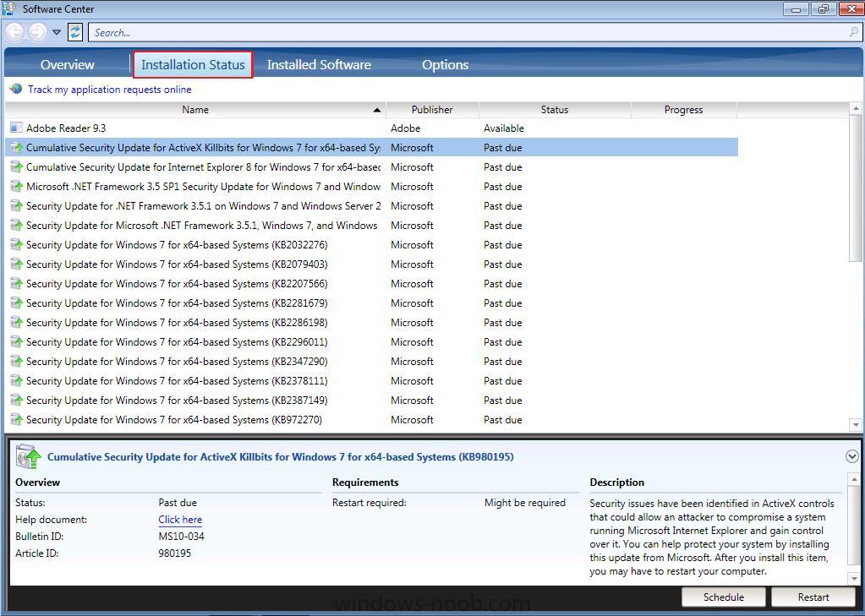
Task: Click the KB2207566 update icon
Action: (x=17, y=283)
